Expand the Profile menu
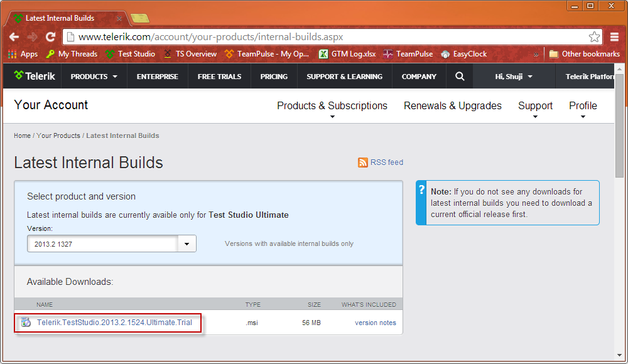Image resolution: width=628 pixels, height=364 pixels. tap(583, 105)
